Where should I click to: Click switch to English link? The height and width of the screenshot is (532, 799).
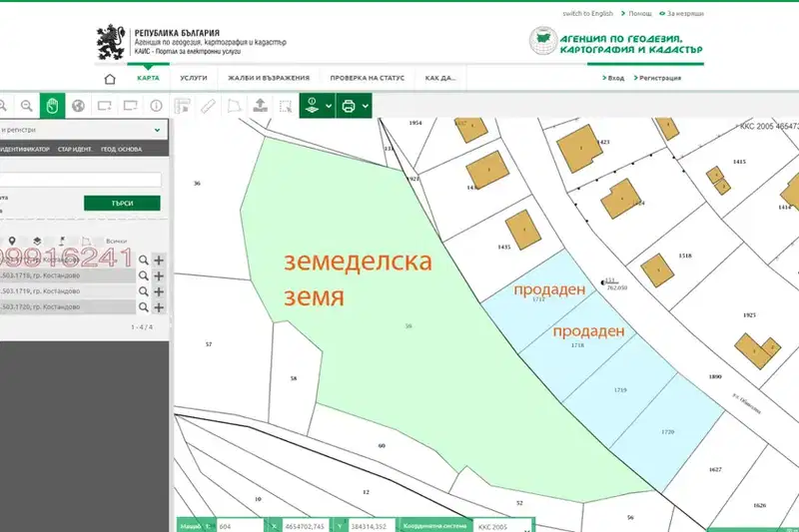click(x=587, y=14)
